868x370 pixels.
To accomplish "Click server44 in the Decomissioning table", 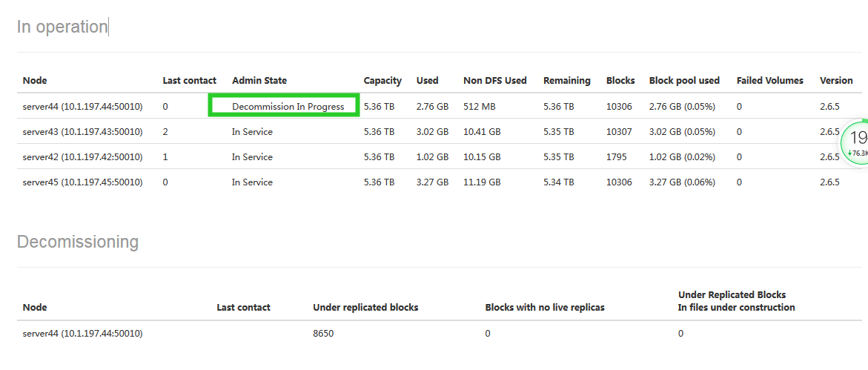I will (x=82, y=334).
